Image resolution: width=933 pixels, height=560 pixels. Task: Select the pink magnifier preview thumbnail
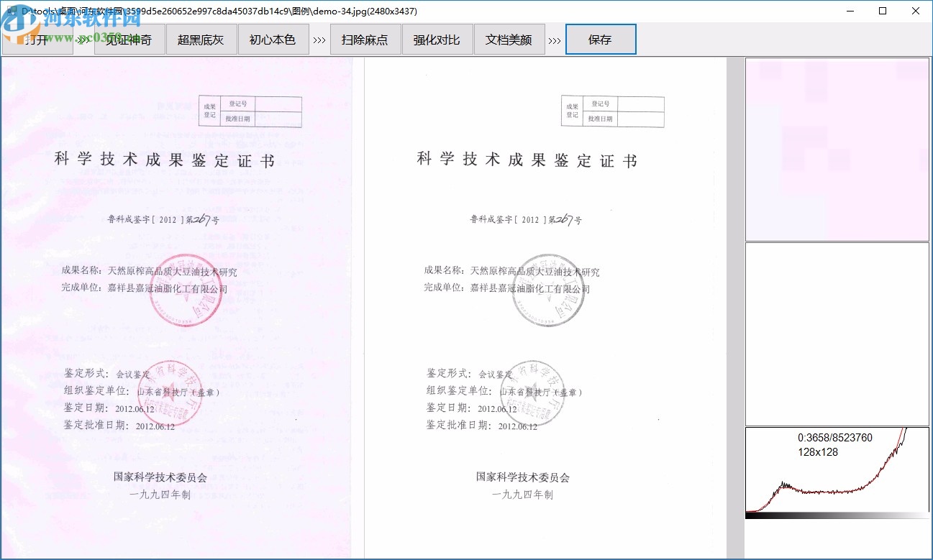(837, 149)
